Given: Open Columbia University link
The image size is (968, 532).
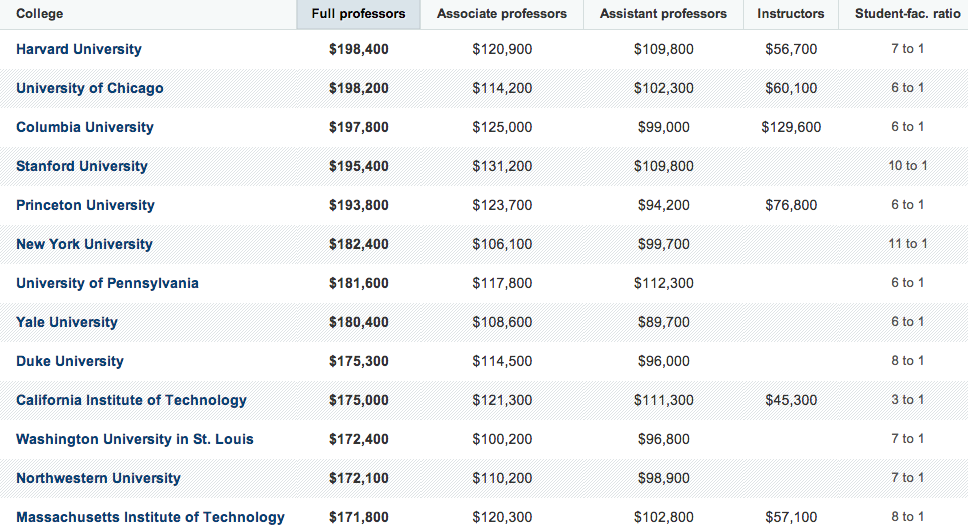Looking at the screenshot, I should (85, 127).
